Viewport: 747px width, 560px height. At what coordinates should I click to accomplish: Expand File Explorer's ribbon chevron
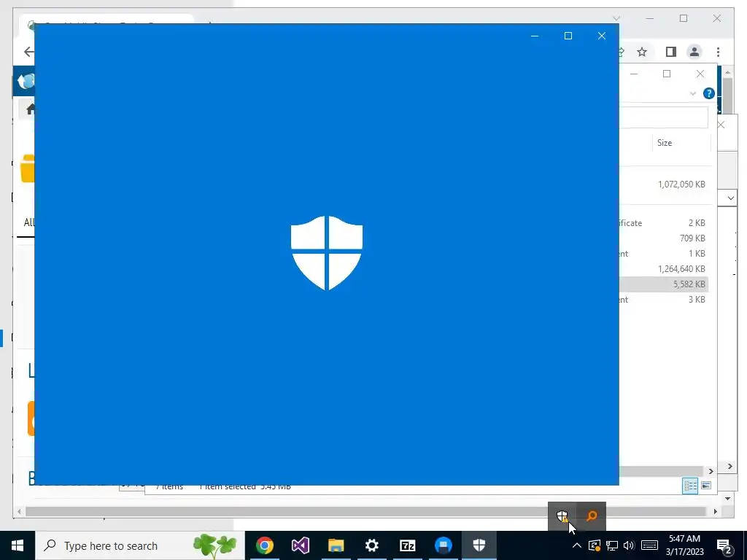(693, 93)
